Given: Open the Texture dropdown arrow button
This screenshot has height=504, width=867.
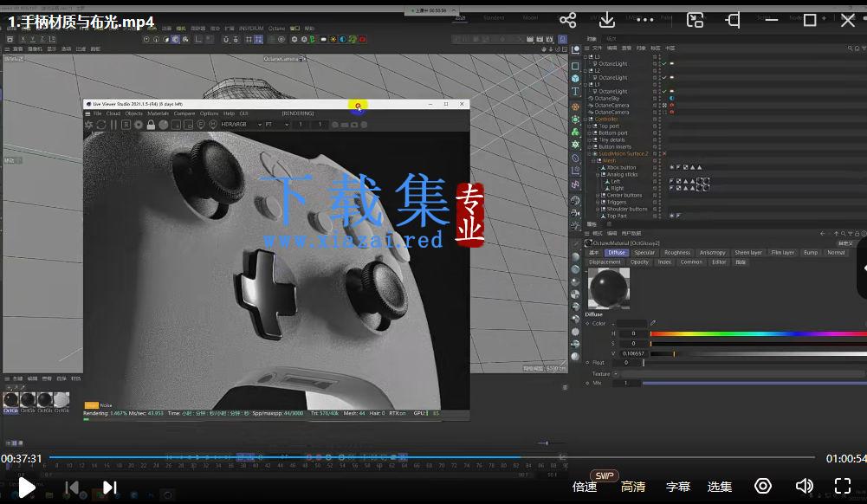Looking at the screenshot, I should tap(616, 374).
